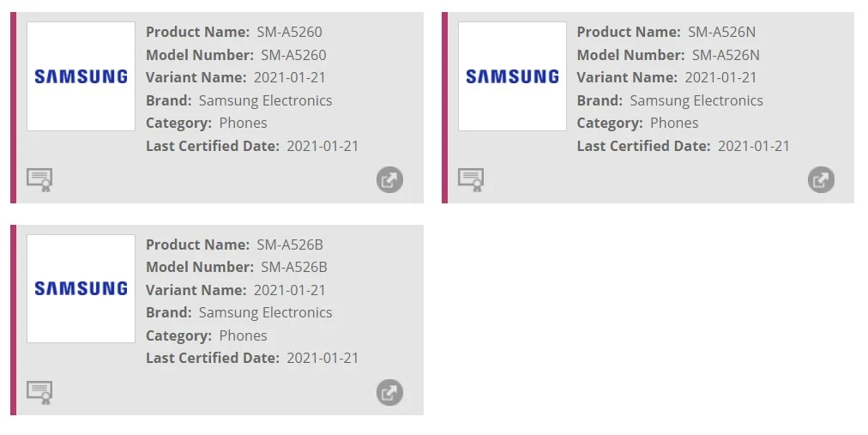Select Product Name SM-A526B text
868x435 pixels.
coord(290,245)
